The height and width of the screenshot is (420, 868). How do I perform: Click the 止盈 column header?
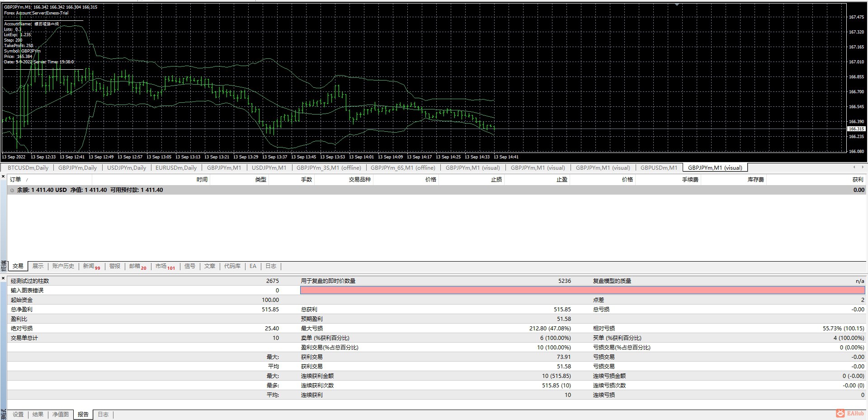coord(561,180)
